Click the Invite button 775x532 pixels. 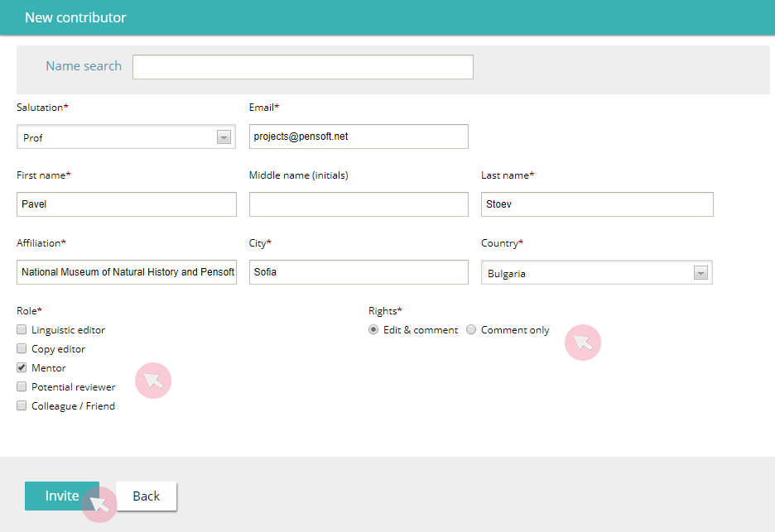coord(62,496)
